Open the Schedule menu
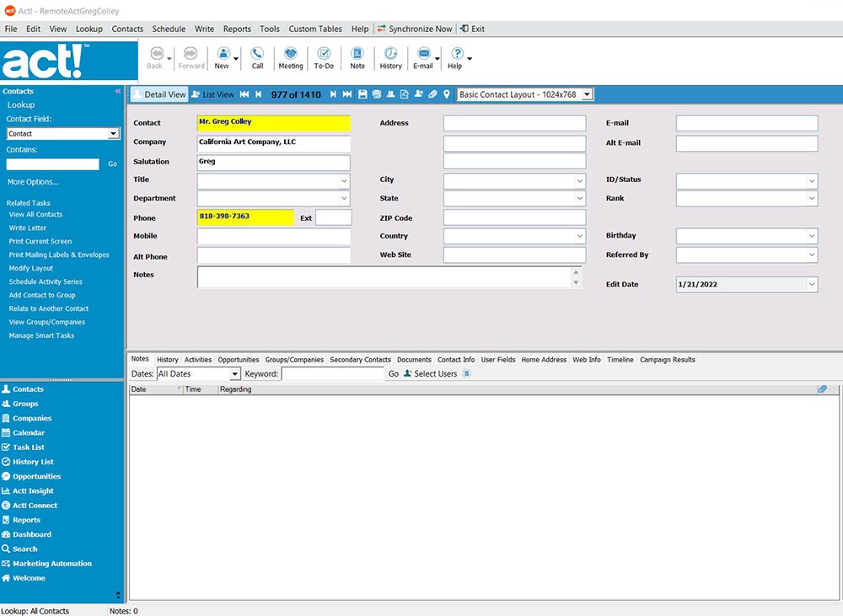Image resolution: width=843 pixels, height=616 pixels. coord(169,29)
